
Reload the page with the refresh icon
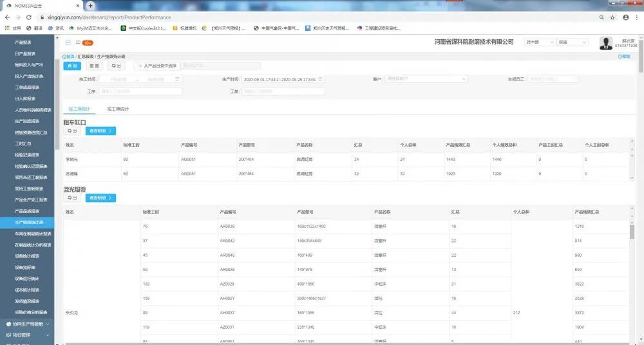click(29, 17)
